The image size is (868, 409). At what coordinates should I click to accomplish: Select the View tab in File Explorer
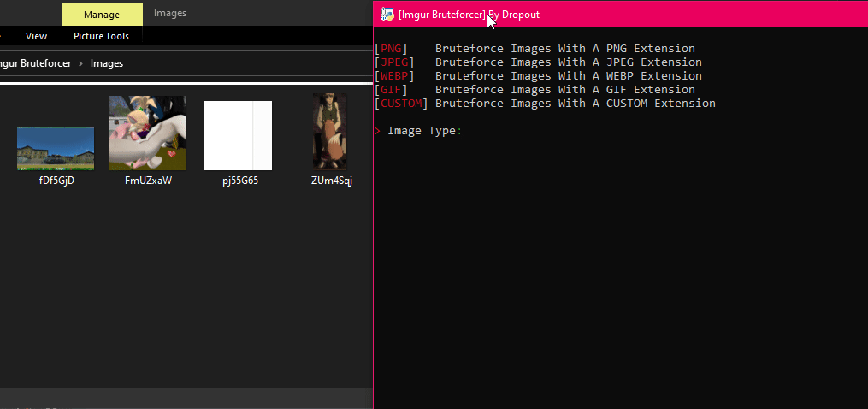[37, 36]
